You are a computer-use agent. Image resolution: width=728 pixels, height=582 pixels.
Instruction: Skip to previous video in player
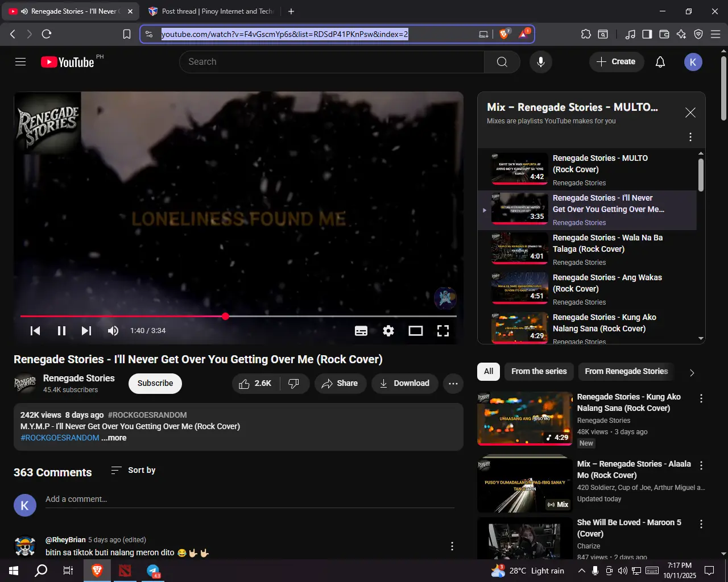click(x=35, y=331)
